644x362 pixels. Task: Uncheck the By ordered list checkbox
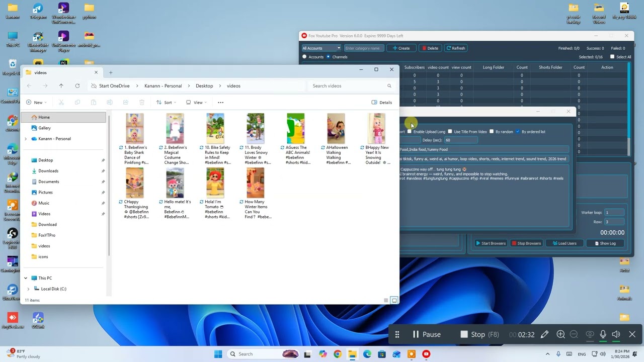(518, 132)
